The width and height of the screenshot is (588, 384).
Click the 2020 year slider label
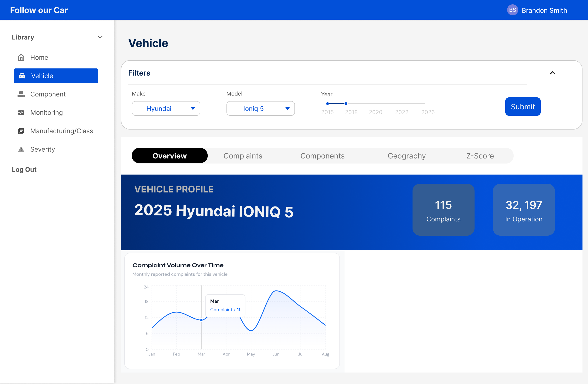[375, 112]
